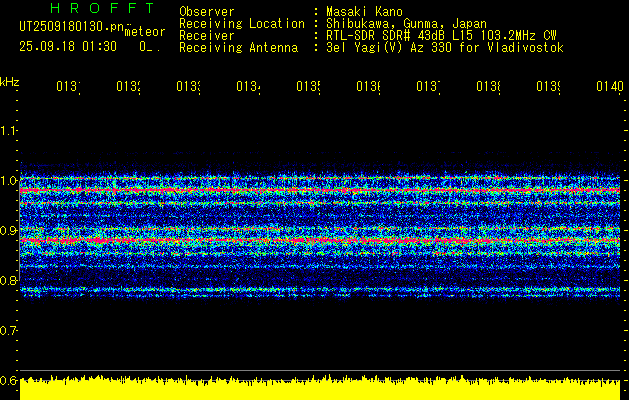Click the HROFFT title text
The image size is (629, 400).
coord(103,8)
